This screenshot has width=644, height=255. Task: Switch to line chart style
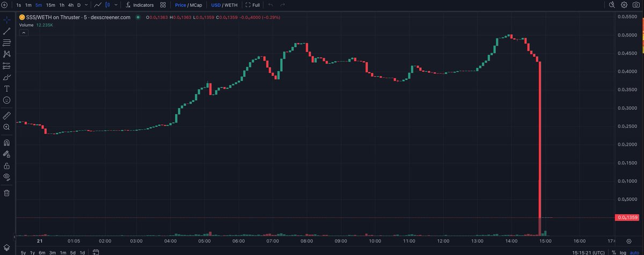98,5
